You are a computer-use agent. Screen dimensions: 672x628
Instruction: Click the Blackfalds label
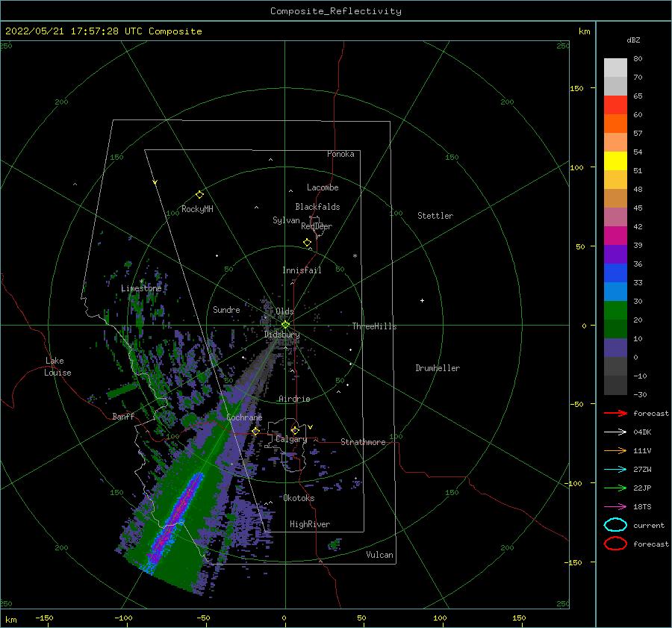(x=317, y=207)
